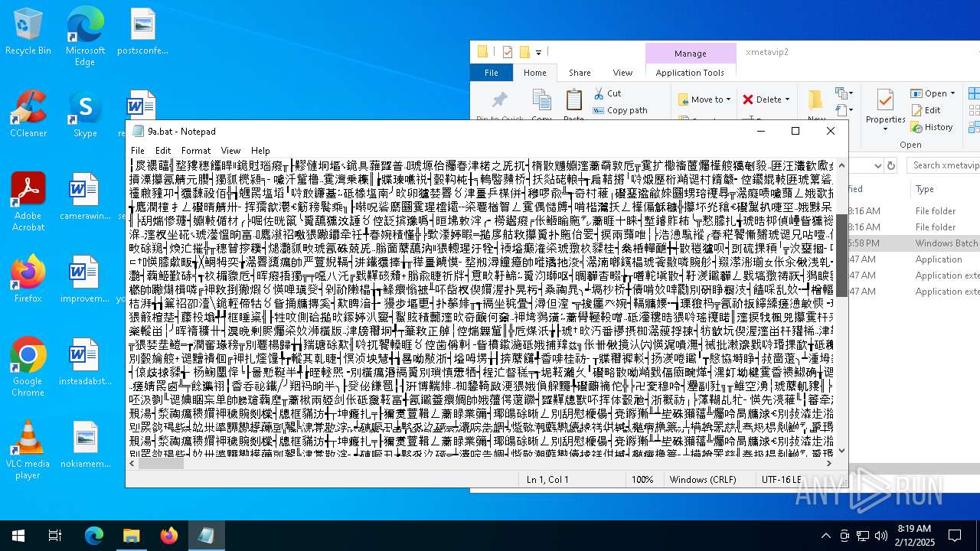Image resolution: width=980 pixels, height=551 pixels.
Task: Select the Home ribbon tab in Explorer
Action: 534,73
